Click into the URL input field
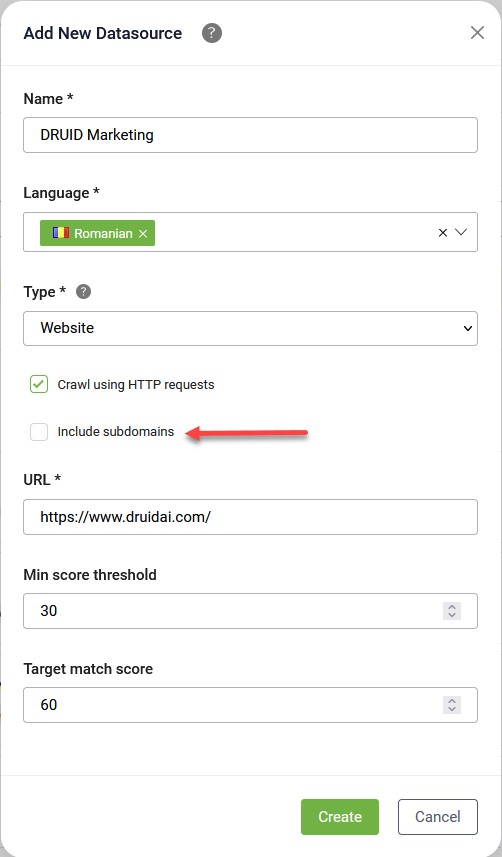 (250, 517)
